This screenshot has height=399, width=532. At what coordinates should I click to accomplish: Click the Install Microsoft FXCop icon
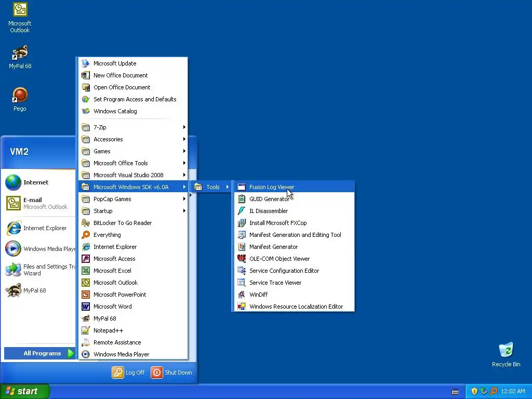tap(241, 223)
